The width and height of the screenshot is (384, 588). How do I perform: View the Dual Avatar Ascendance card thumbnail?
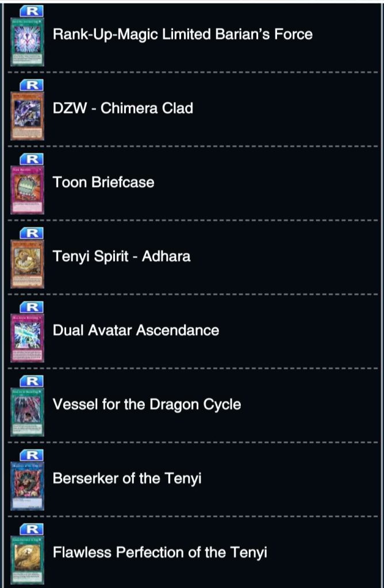27,337
